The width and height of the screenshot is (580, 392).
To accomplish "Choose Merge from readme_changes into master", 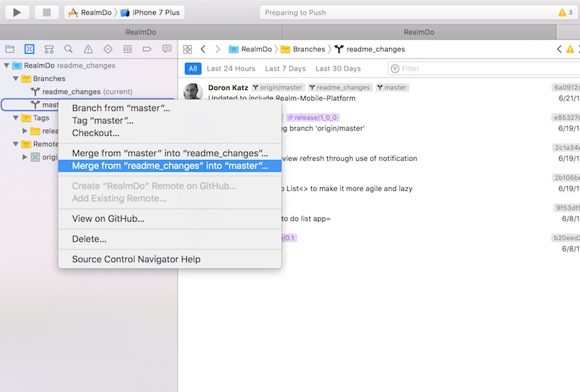I will click(170, 166).
